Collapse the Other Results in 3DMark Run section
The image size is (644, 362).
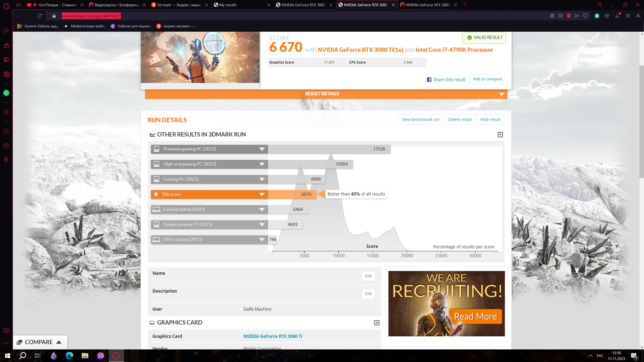coord(500,135)
